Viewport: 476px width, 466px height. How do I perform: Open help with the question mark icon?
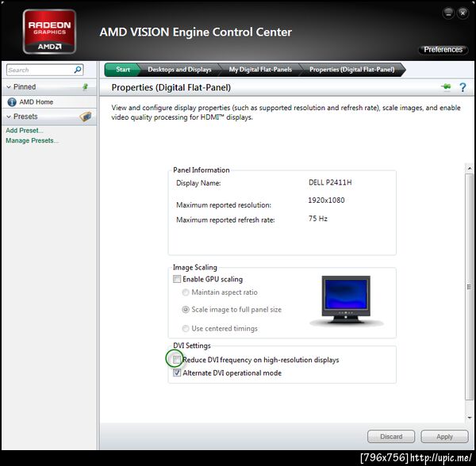[463, 88]
